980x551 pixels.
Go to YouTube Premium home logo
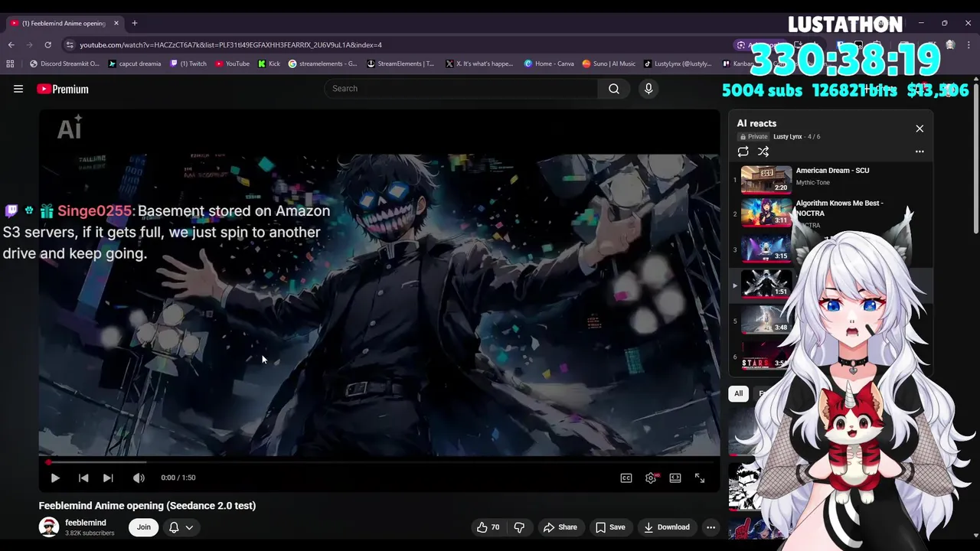(x=63, y=89)
